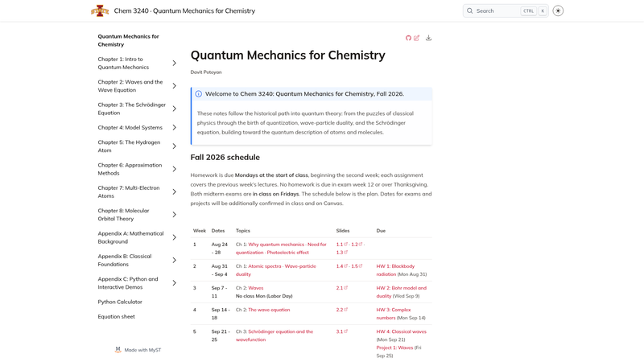
Task: Open slides 1.5 link
Action: point(357,266)
